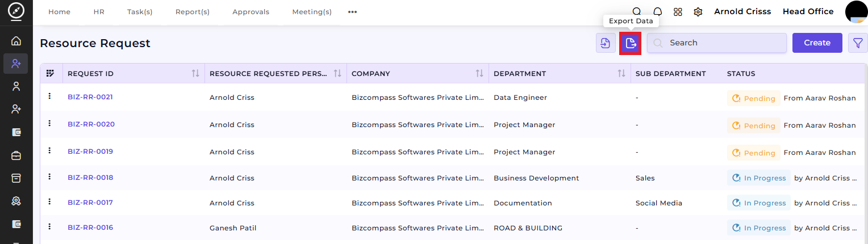Open the filter funnel button
868x244 pixels.
point(858,43)
